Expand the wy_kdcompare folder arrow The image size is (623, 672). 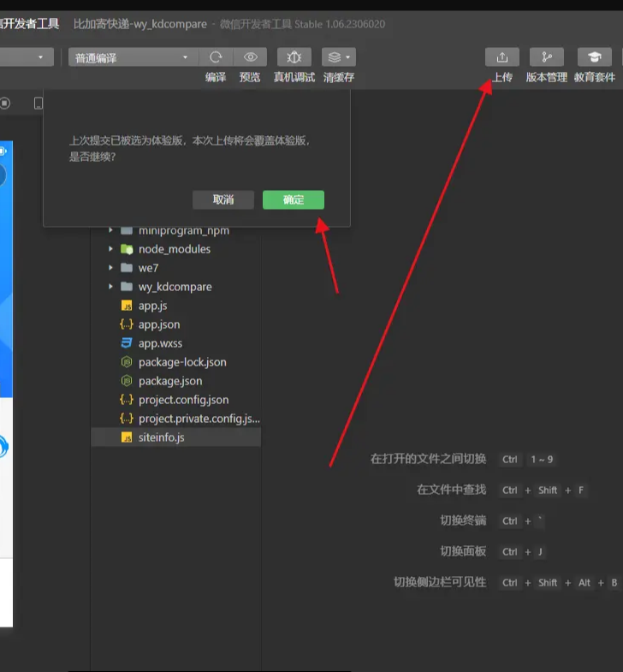point(110,287)
